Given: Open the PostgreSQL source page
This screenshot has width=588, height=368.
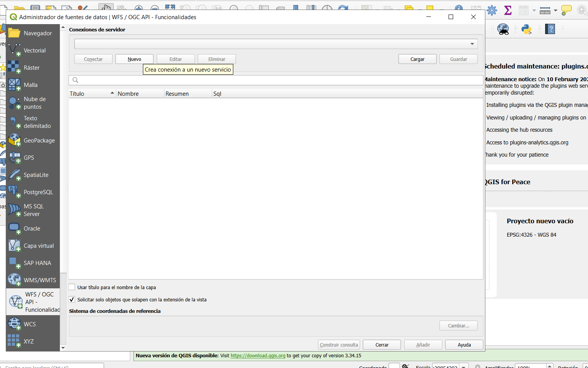Looking at the screenshot, I should 33,192.
